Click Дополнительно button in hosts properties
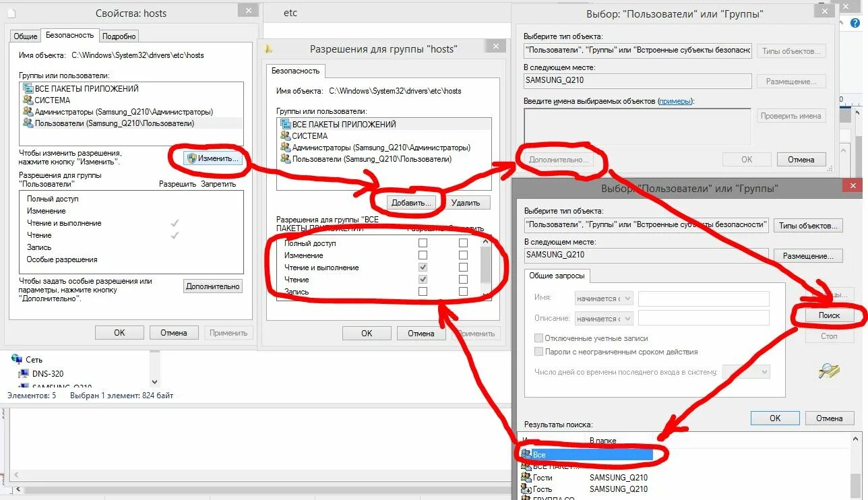The image size is (868, 500). (x=213, y=286)
